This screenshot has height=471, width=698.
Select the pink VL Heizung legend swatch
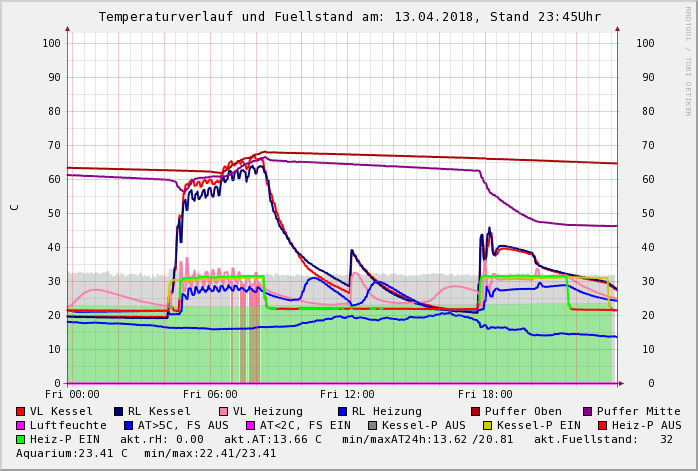click(222, 412)
